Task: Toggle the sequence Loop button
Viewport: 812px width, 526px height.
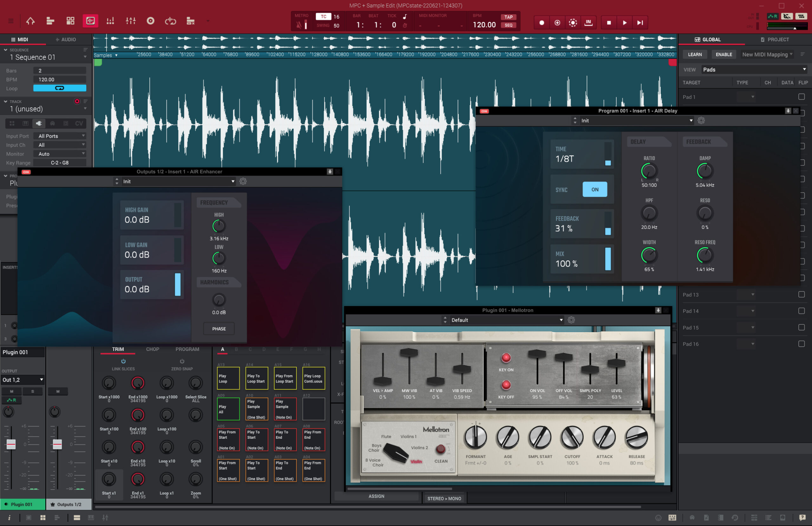Action: tap(60, 89)
